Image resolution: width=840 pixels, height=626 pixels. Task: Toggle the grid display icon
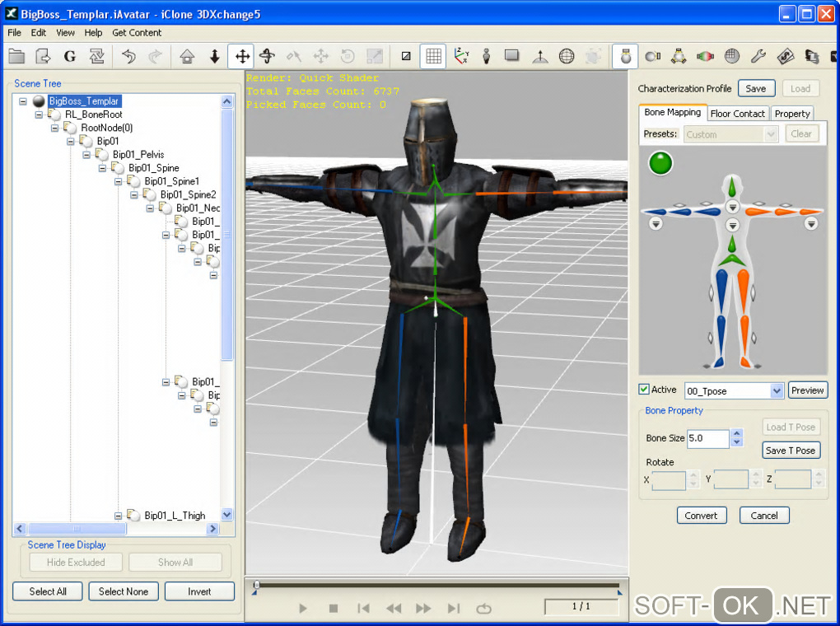[x=433, y=56]
